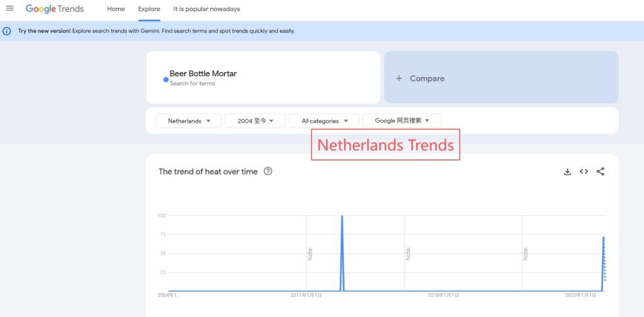Download the chart data as CSV
The width and height of the screenshot is (644, 317).
click(567, 172)
